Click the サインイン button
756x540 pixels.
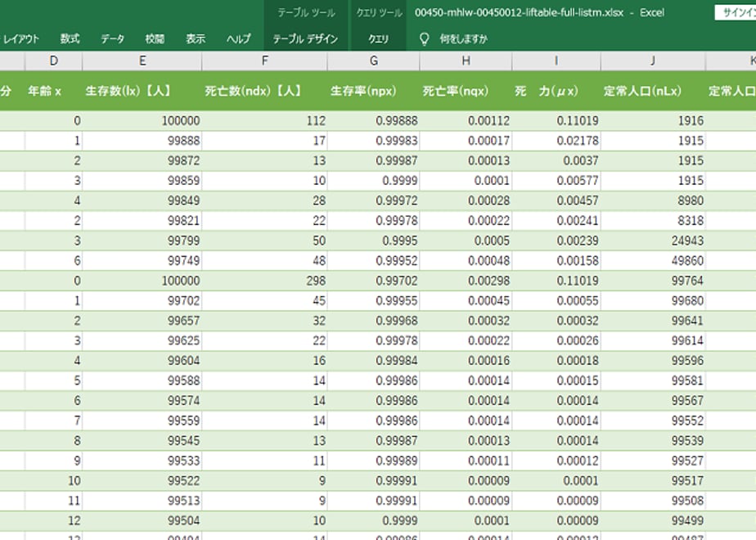tap(736, 12)
